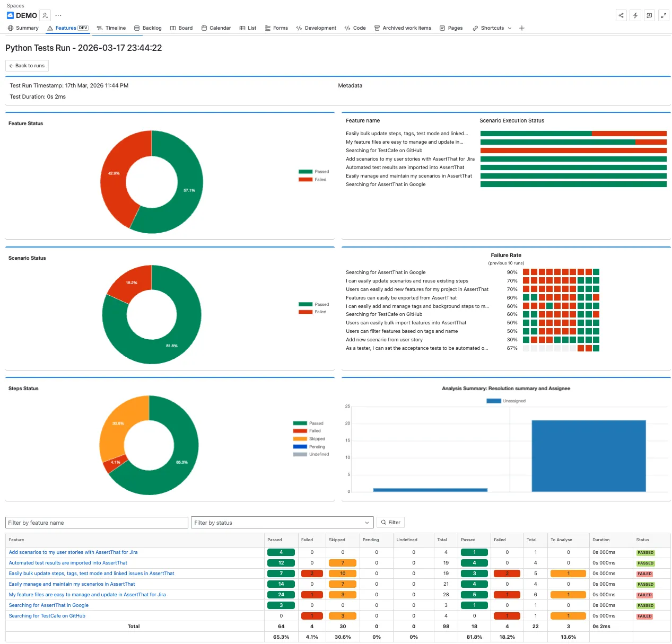Go to the Backlog tab

click(x=148, y=28)
